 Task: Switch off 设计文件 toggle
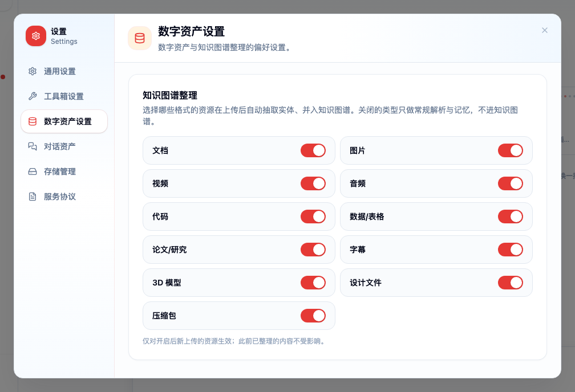[x=511, y=283]
